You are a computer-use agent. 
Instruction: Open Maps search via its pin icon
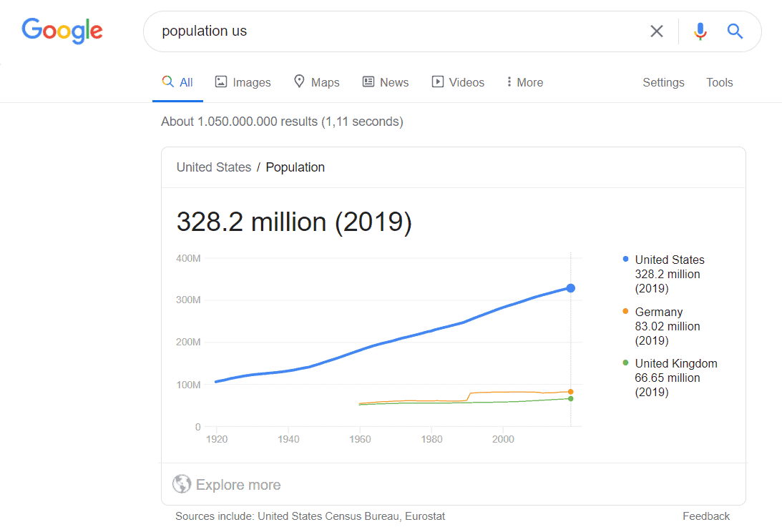click(298, 82)
